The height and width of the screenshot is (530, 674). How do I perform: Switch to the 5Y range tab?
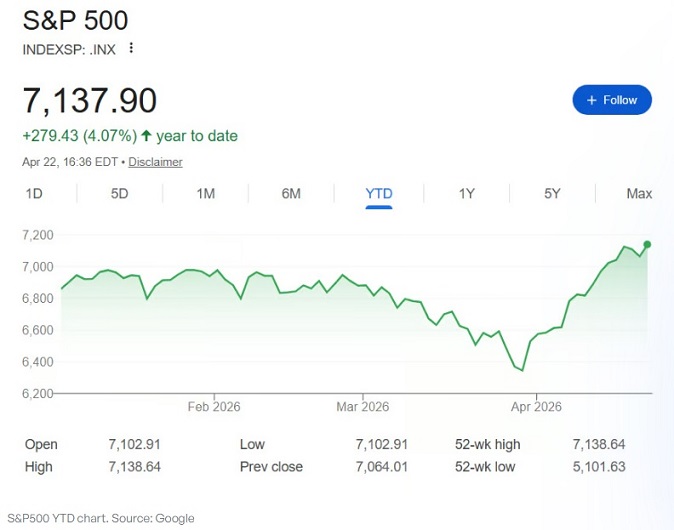pyautogui.click(x=552, y=194)
